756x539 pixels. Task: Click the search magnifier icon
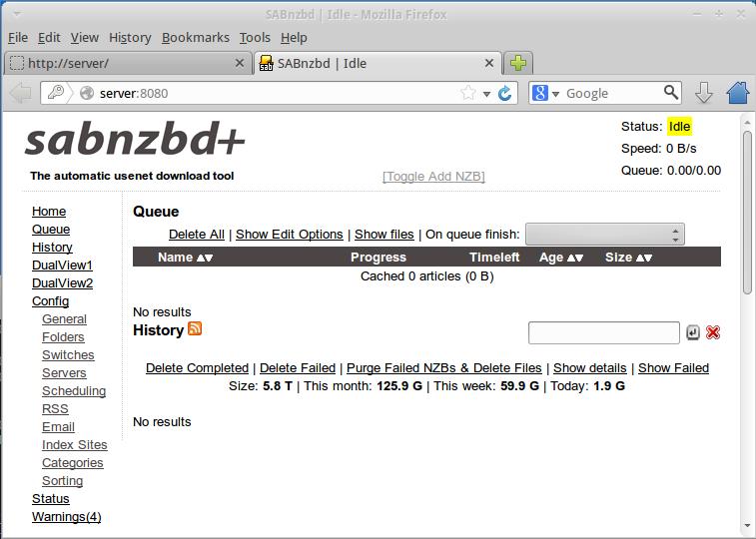671,92
